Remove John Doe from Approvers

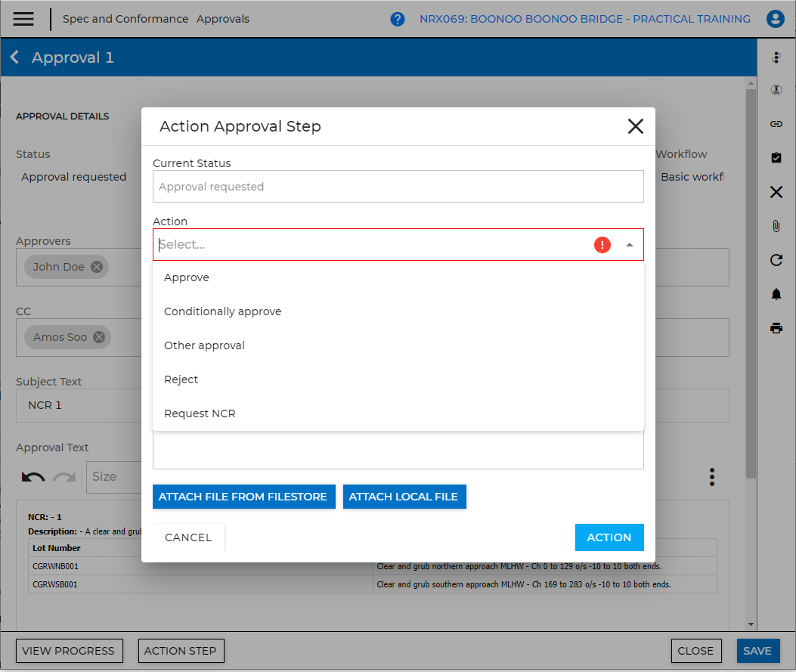click(97, 267)
